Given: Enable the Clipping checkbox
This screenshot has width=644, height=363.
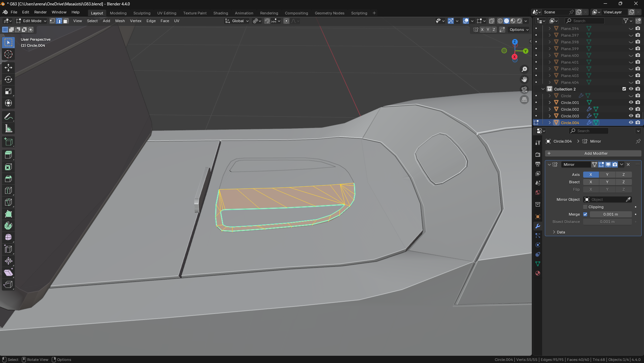Looking at the screenshot, I should (x=585, y=207).
